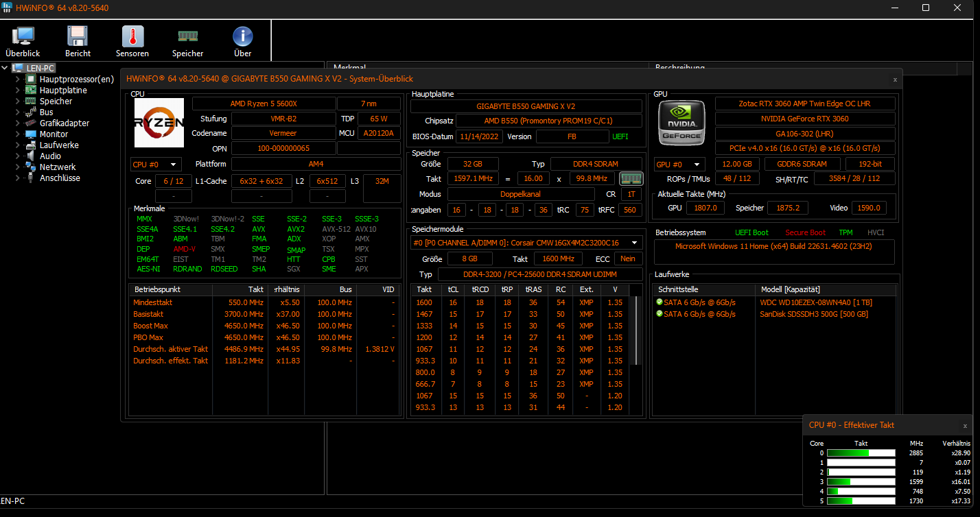Click the Core 5 clock bar
The height and width of the screenshot is (517, 980).
[861, 501]
